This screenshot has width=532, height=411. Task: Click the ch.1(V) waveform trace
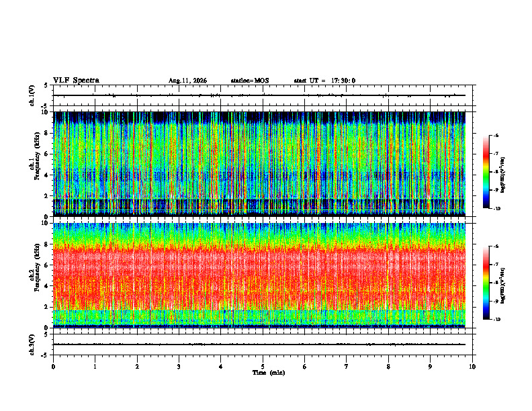[259, 95]
